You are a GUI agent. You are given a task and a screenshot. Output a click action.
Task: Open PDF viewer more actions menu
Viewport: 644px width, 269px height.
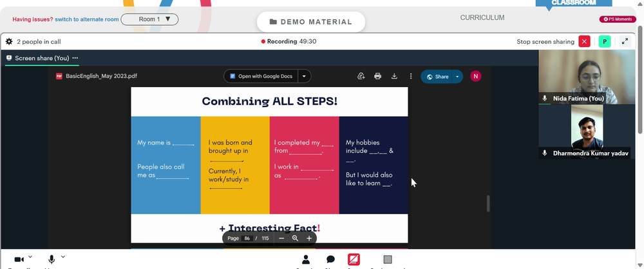(411, 76)
